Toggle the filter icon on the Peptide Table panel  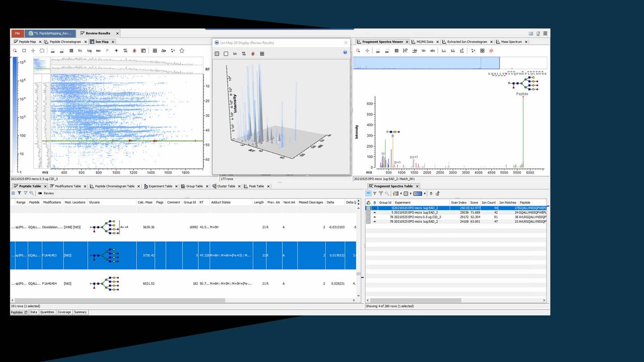click(x=20, y=193)
